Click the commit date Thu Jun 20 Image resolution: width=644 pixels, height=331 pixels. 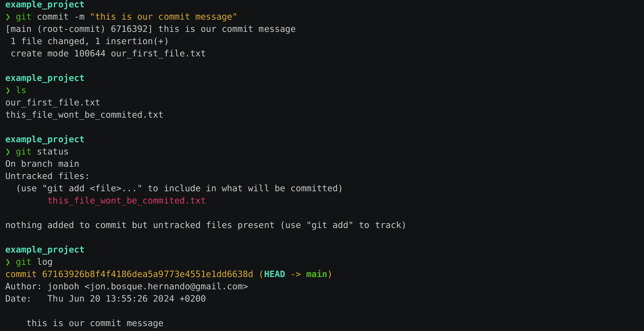[x=74, y=299]
